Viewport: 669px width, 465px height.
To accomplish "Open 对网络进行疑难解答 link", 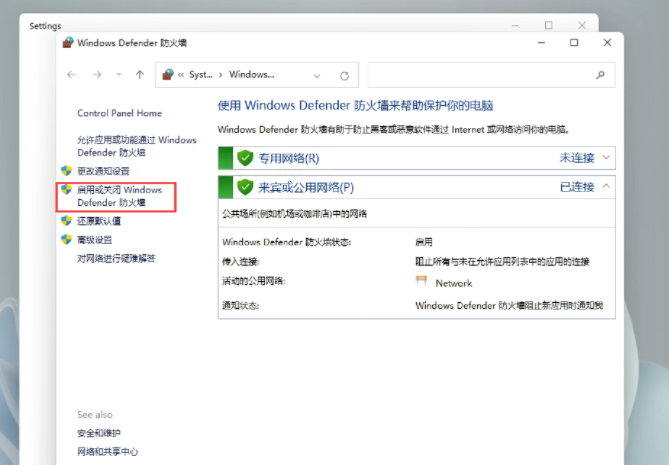I will (116, 259).
